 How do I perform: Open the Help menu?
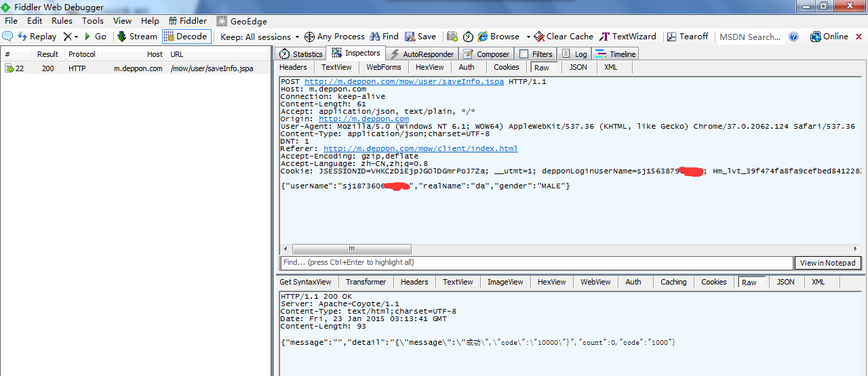click(x=150, y=21)
